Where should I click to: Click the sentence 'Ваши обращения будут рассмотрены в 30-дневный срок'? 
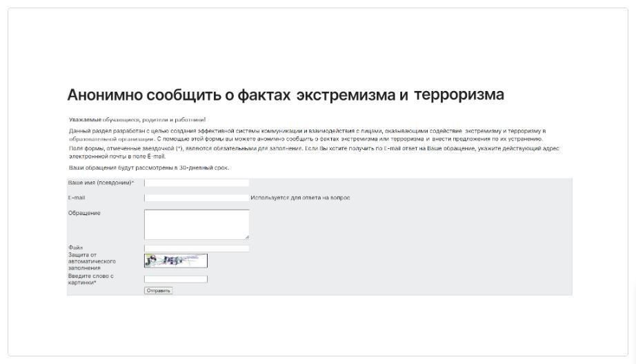click(149, 168)
